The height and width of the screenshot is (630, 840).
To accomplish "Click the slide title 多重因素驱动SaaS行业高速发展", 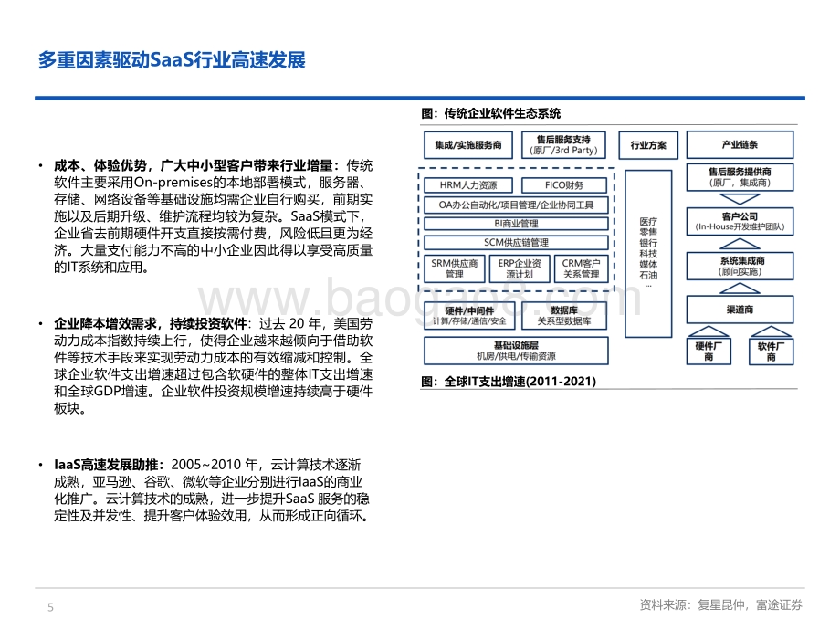I will pos(172,60).
